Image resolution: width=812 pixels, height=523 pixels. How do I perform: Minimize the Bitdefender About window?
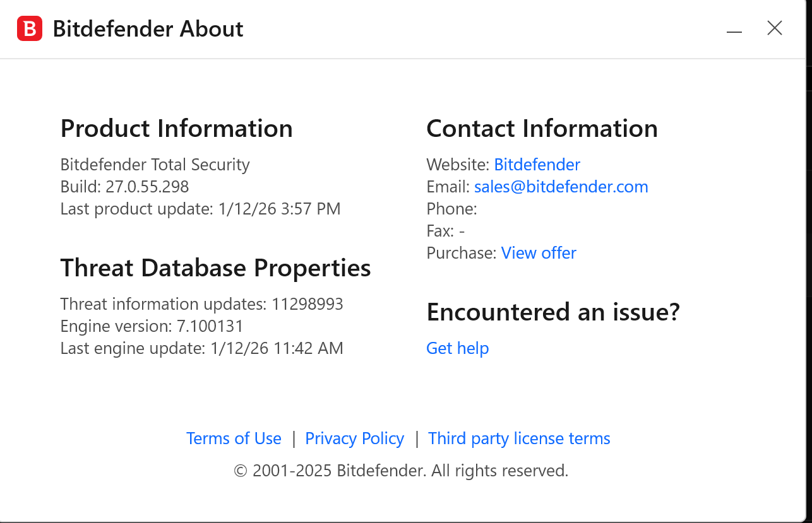coord(734,30)
